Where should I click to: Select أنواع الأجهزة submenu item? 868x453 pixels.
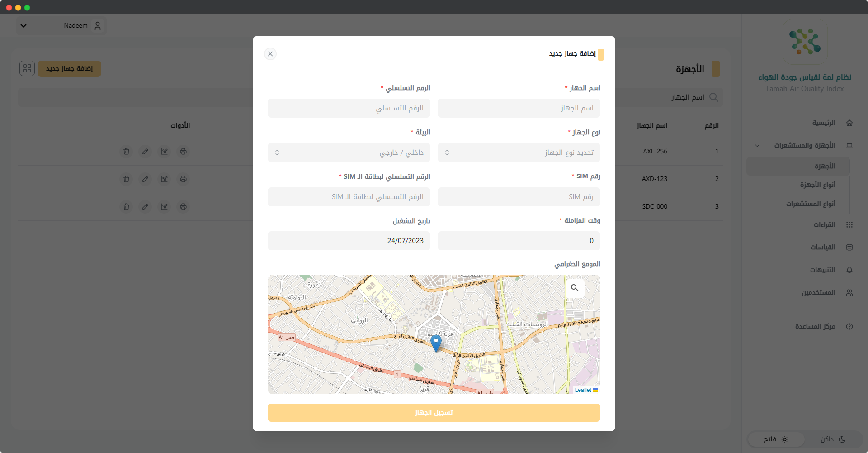point(818,185)
